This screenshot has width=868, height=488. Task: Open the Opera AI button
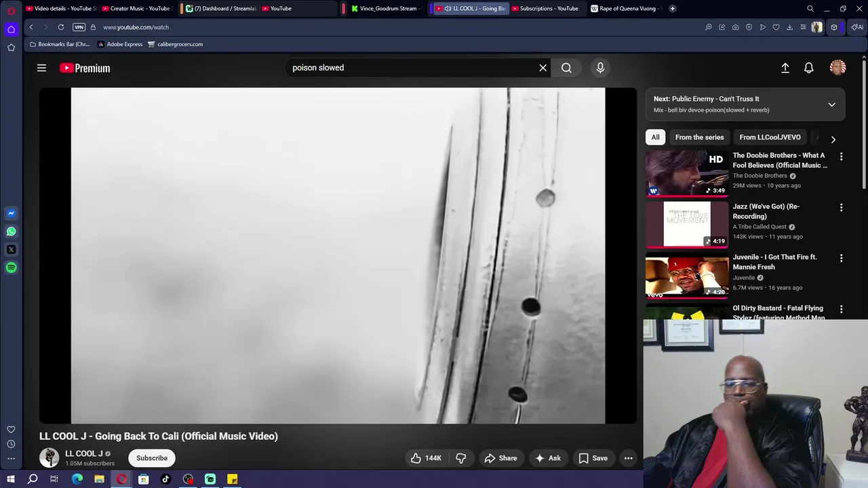pos(857,27)
